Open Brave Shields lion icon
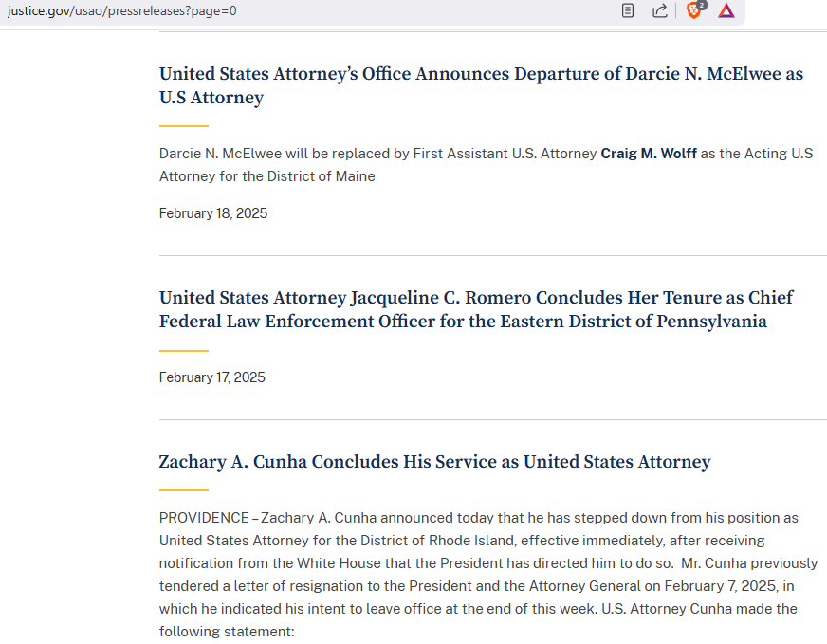 pos(694,10)
